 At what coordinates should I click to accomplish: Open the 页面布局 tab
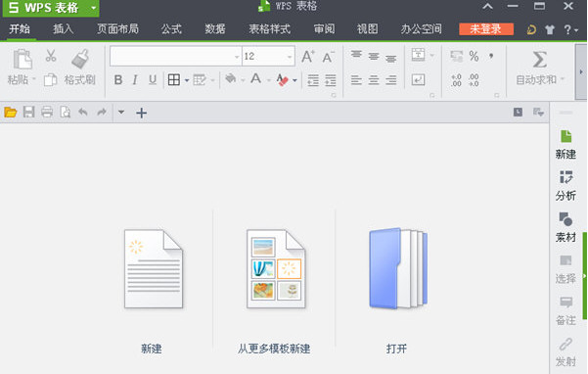[x=117, y=29]
